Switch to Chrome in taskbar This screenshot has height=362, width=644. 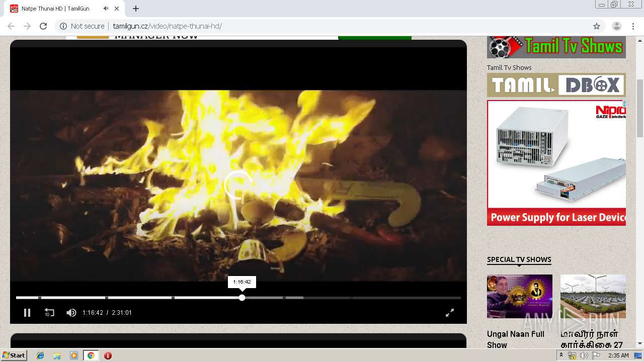click(91, 355)
